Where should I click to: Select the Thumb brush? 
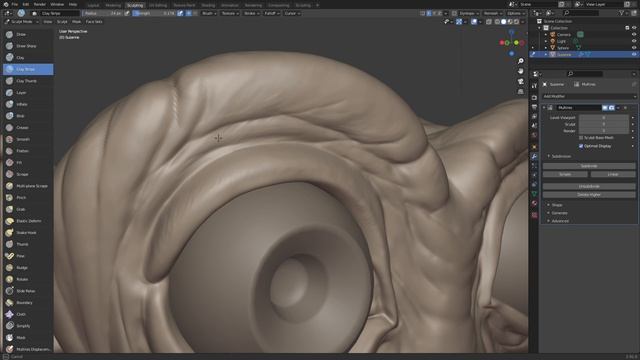coord(28,244)
